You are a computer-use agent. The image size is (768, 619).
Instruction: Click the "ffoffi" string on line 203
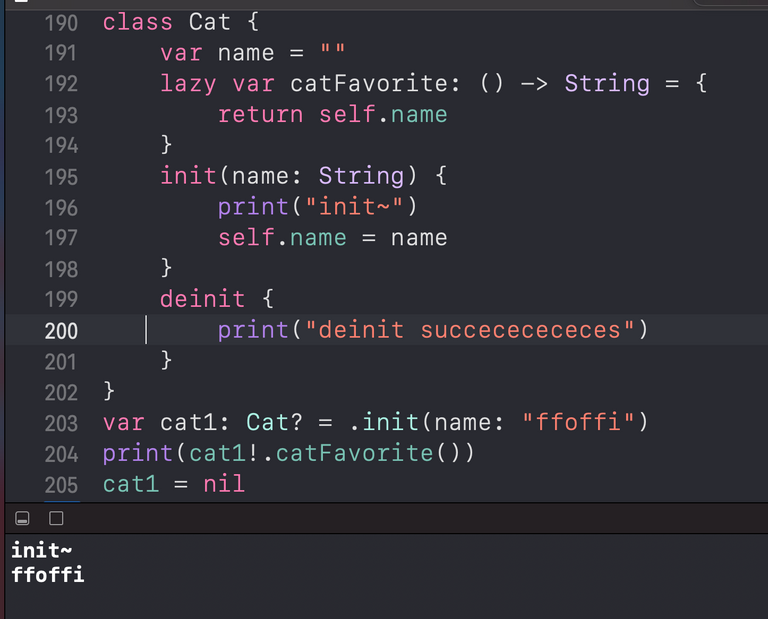[x=578, y=422]
